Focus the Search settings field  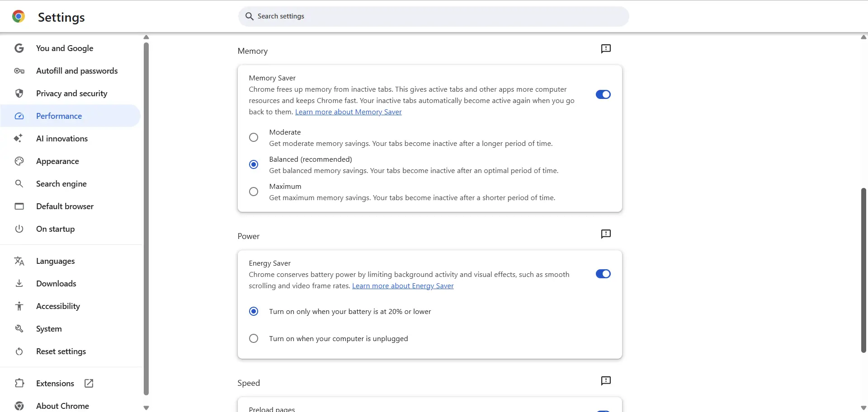(434, 16)
